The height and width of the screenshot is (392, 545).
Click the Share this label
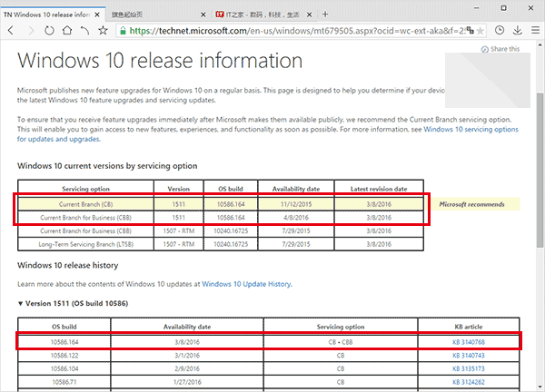pos(505,49)
